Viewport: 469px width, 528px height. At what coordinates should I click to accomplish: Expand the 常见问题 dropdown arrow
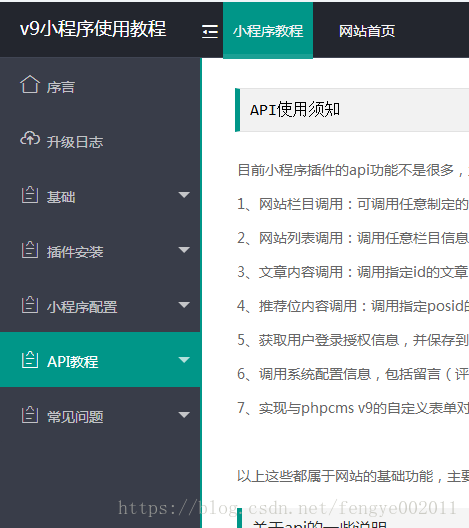(184, 415)
